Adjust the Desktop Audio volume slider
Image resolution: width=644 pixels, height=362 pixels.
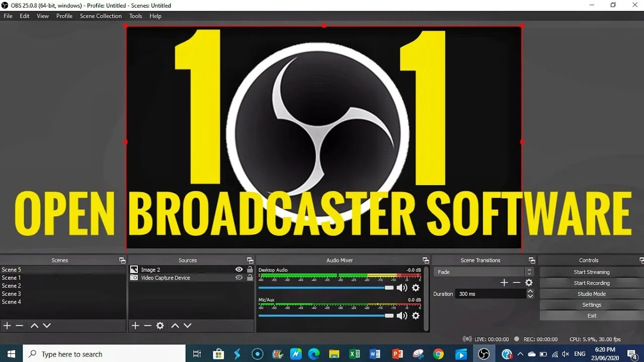point(326,288)
